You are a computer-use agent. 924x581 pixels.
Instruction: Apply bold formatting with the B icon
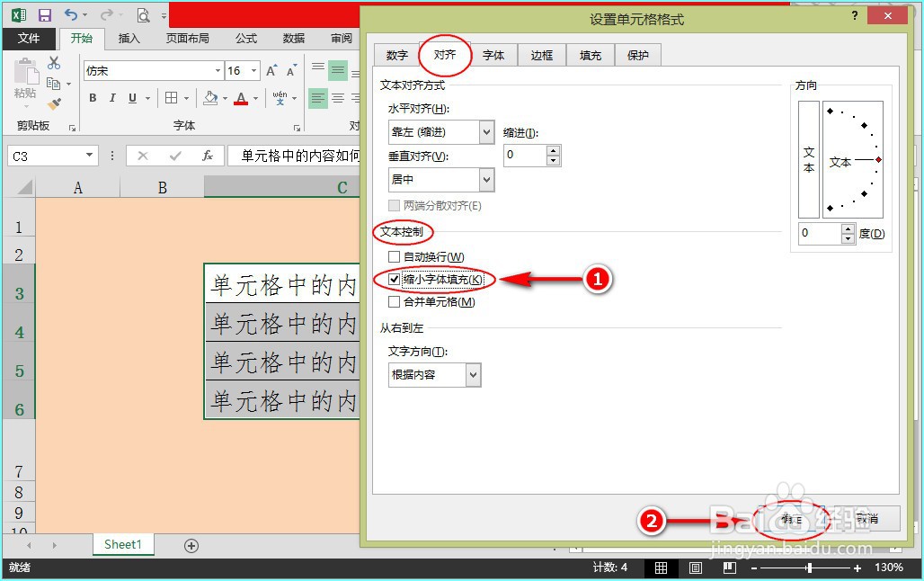pyautogui.click(x=93, y=97)
